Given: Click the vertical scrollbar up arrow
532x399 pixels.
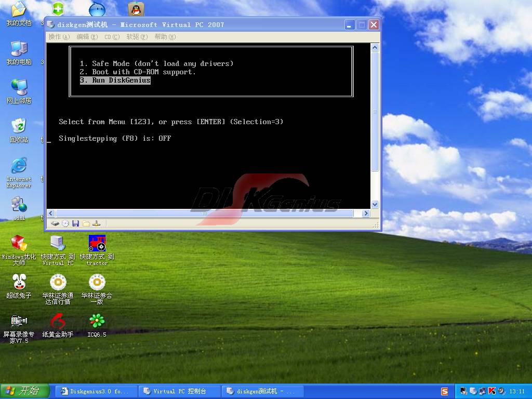Looking at the screenshot, I should pyautogui.click(x=375, y=47).
